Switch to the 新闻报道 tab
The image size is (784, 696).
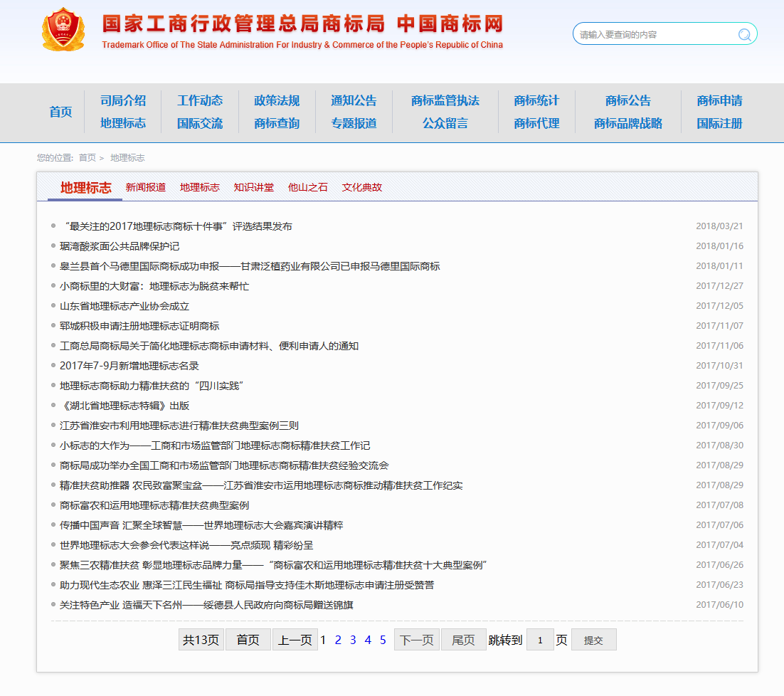[145, 187]
